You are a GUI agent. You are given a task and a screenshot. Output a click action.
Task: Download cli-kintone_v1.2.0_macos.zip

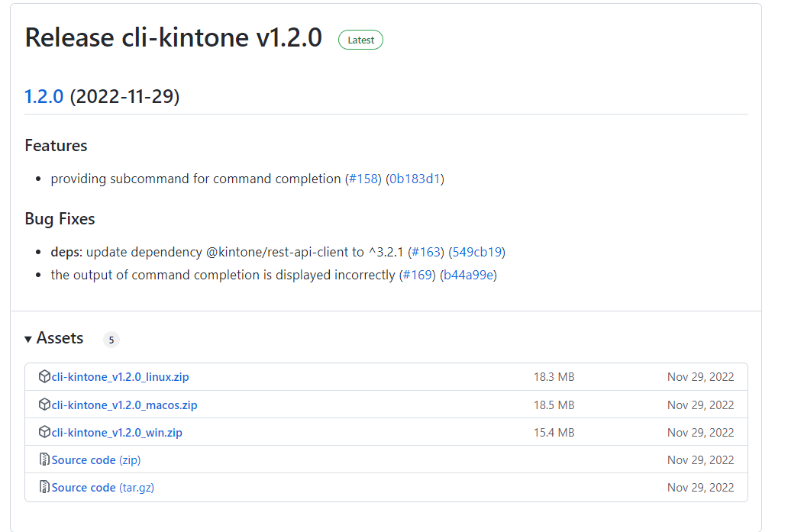coord(124,405)
